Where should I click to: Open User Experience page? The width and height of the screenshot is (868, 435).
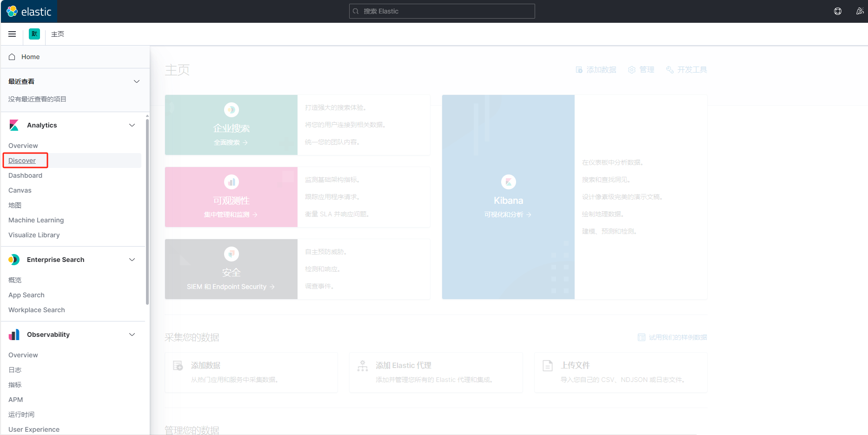(34, 429)
